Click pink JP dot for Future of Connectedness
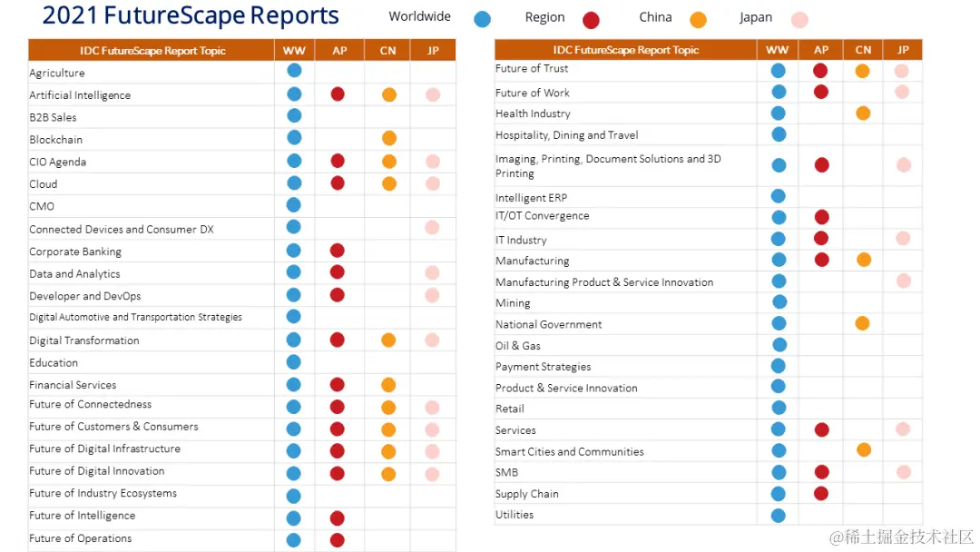This screenshot has height=552, width=980. 432,408
